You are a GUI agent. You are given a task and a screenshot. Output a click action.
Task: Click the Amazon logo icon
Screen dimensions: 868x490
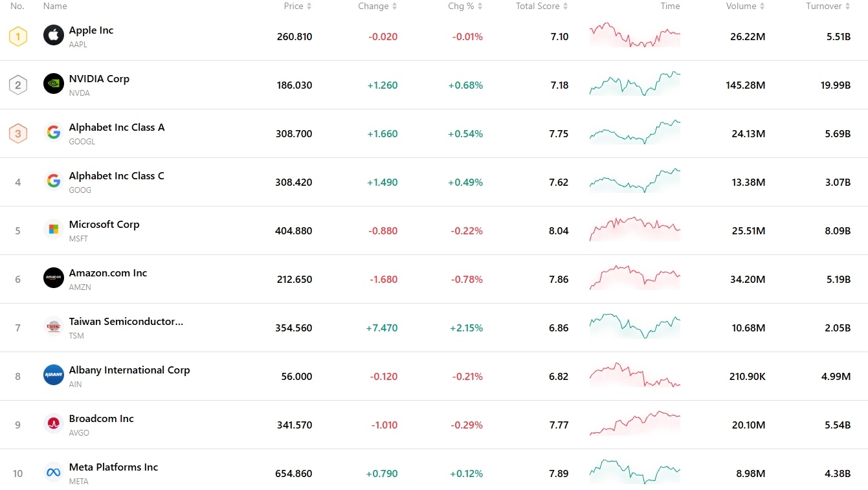[x=53, y=279]
